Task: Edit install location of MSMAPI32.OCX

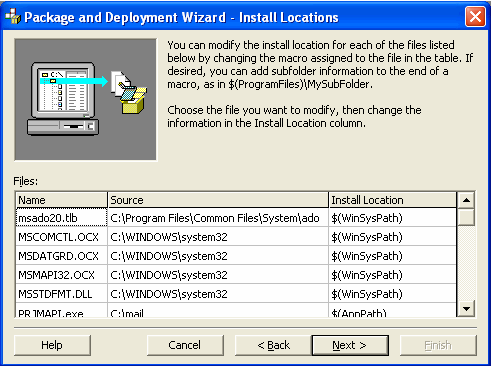Action: [x=392, y=275]
